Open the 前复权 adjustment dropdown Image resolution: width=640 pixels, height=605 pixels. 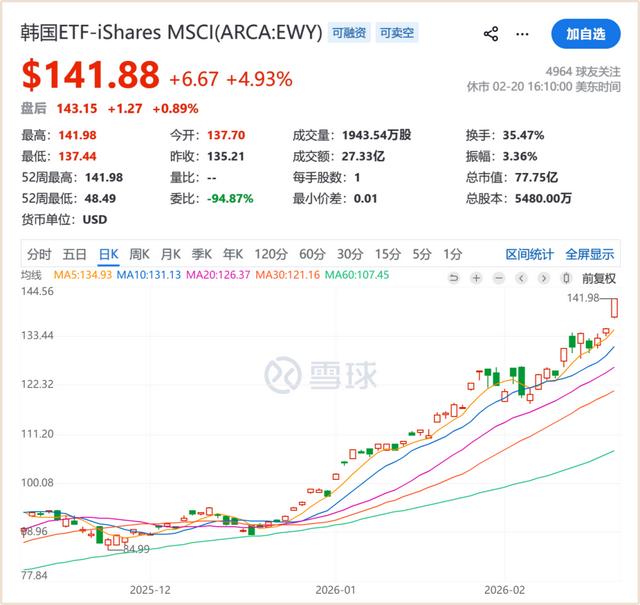pyautogui.click(x=599, y=278)
